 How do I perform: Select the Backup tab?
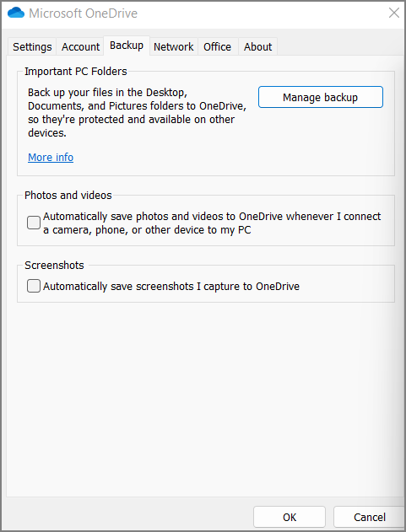pyautogui.click(x=127, y=46)
